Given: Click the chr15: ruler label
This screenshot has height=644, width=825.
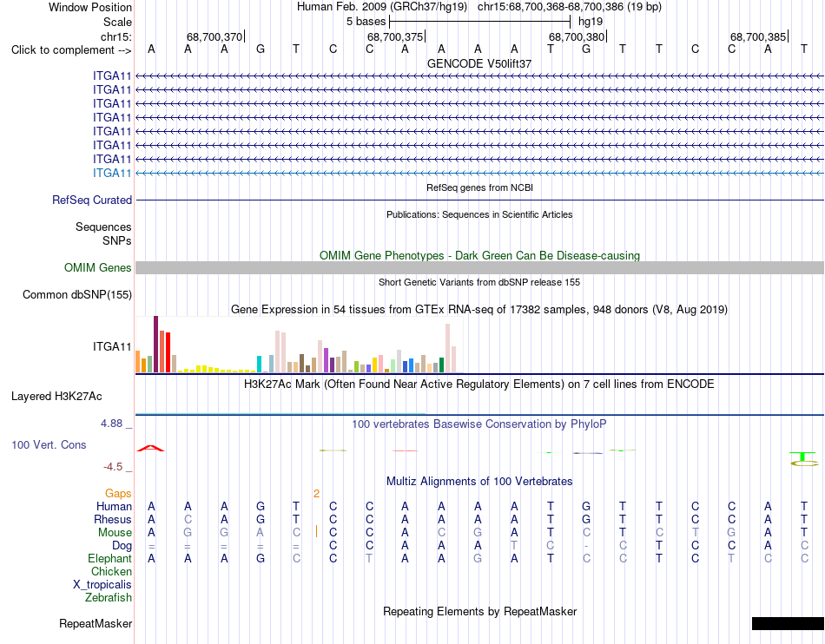Looking at the screenshot, I should (x=115, y=36).
